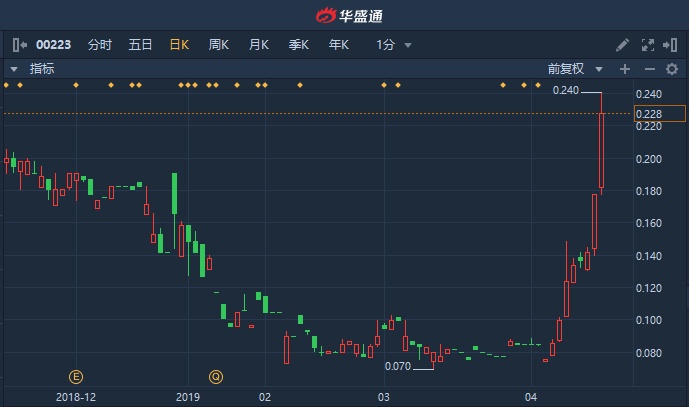Collapse the left panel with the arrow icon
This screenshot has width=689, height=407.
coord(20,45)
